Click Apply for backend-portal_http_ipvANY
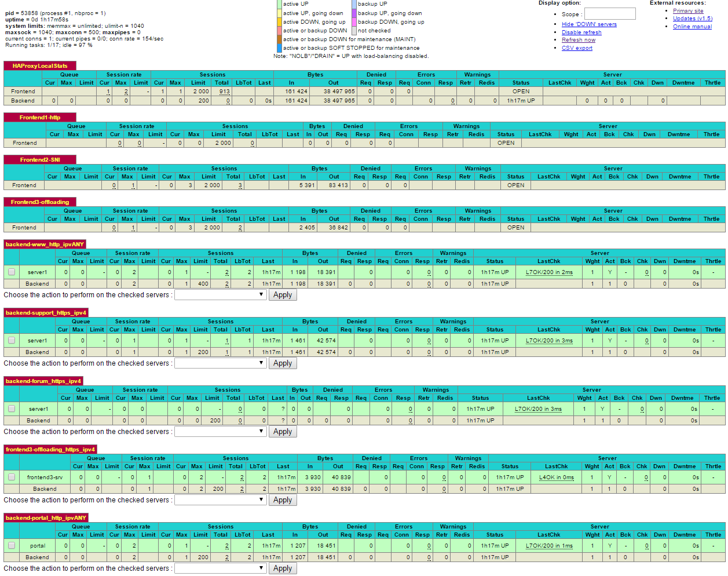Image resolution: width=728 pixels, height=576 pixels. tap(283, 568)
